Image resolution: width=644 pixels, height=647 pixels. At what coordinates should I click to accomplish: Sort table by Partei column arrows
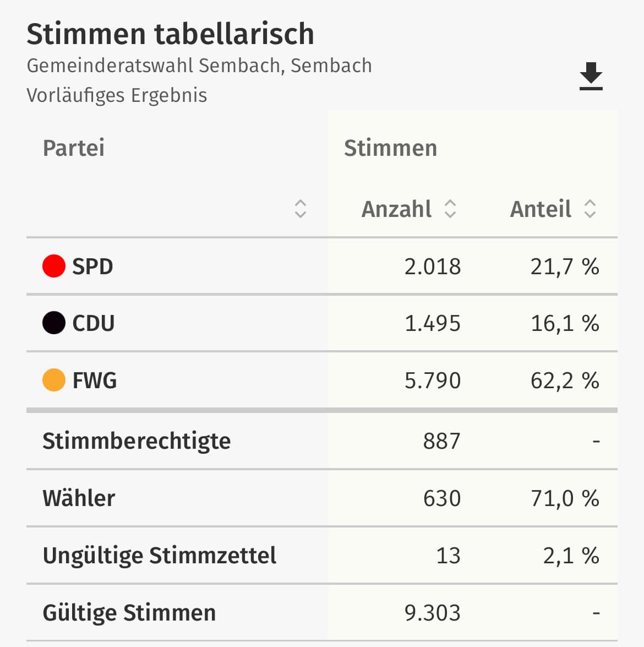click(300, 209)
